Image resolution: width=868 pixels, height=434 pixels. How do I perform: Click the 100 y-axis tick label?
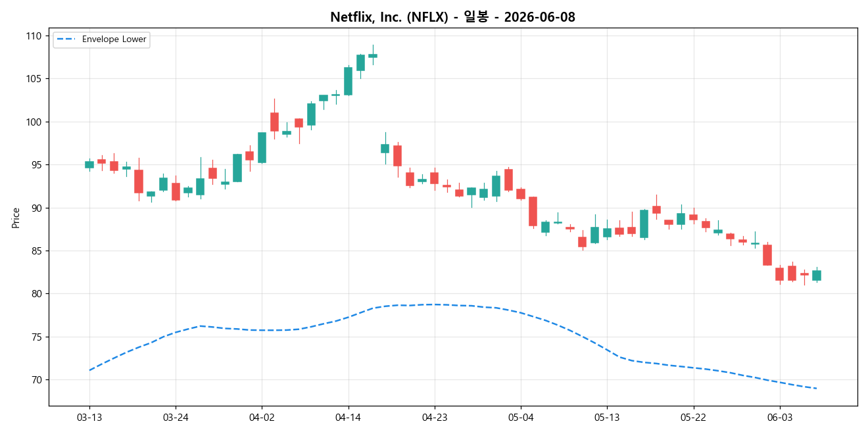tap(36, 122)
